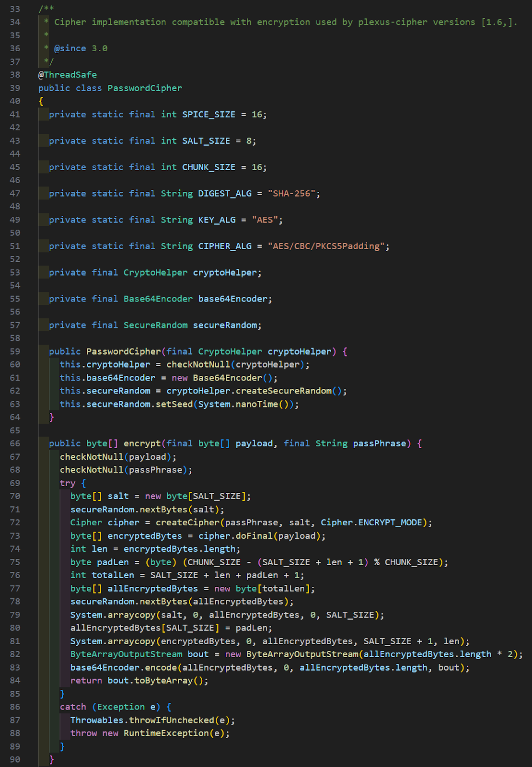Click the @ThreadSafe annotation
532x767 pixels.
[x=68, y=75]
